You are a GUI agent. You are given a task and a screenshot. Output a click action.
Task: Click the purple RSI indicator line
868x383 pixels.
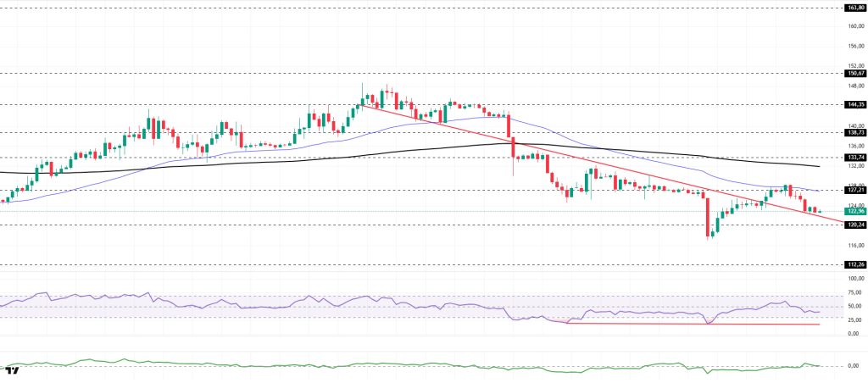(254, 303)
